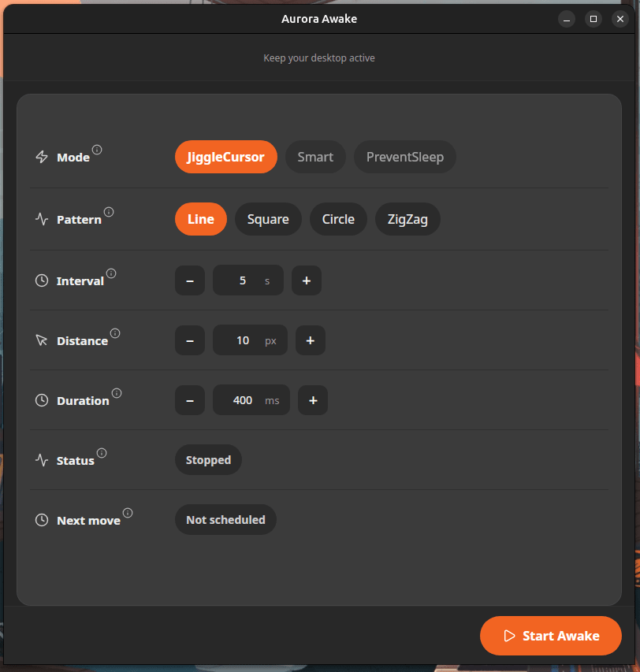This screenshot has height=672, width=640.
Task: Click the pulse icon beside Pattern
Action: click(42, 219)
